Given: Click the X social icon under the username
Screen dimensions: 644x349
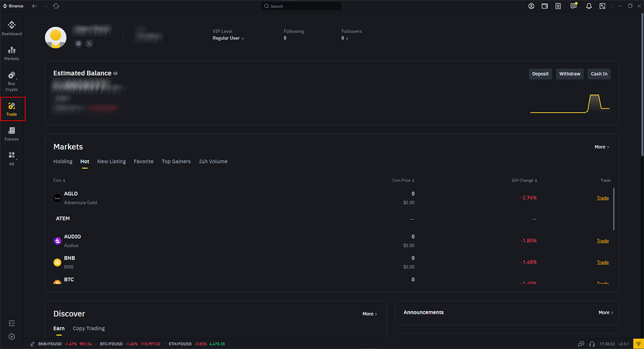Looking at the screenshot, I should click(x=89, y=43).
